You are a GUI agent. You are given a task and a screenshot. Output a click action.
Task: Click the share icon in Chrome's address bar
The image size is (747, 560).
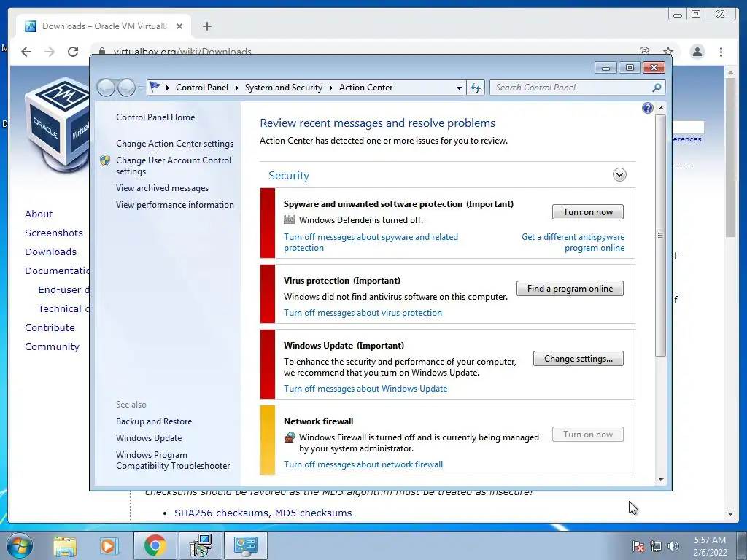click(x=645, y=51)
